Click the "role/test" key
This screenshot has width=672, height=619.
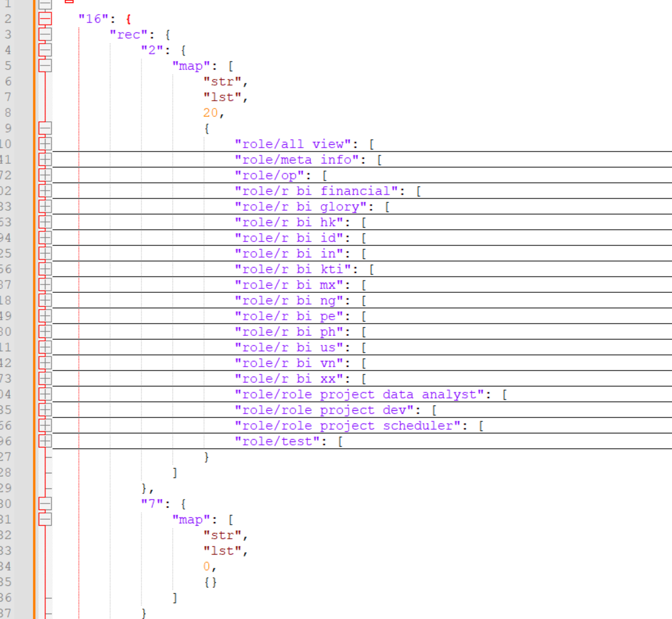pyautogui.click(x=277, y=441)
